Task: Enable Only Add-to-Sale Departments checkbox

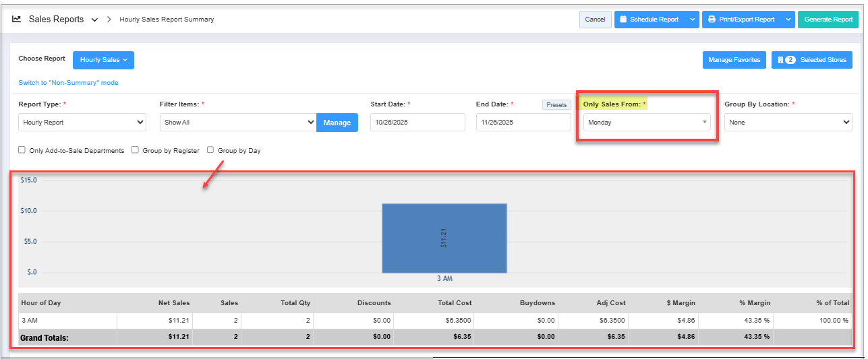Action: [22, 150]
